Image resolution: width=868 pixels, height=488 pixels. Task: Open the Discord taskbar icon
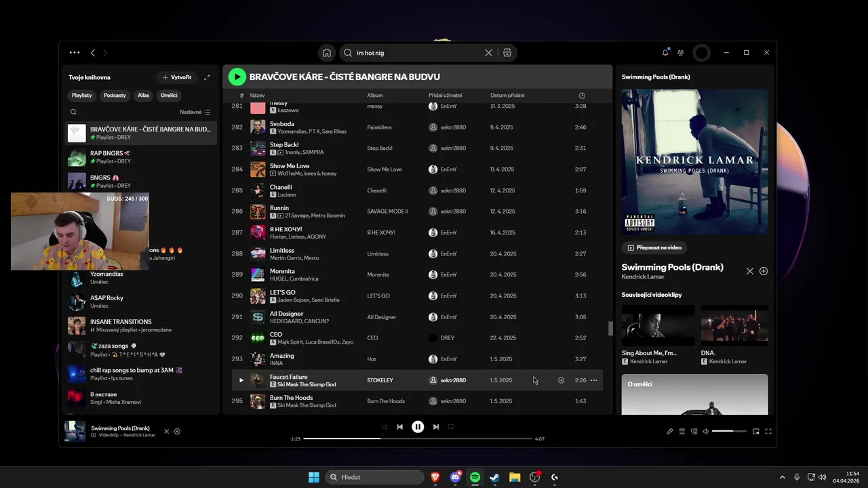coord(455,477)
